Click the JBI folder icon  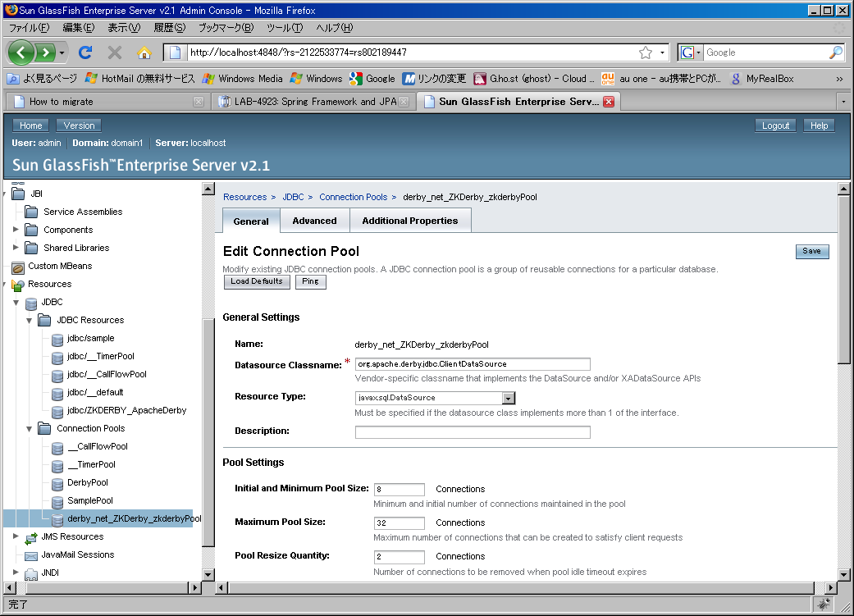coord(19,194)
